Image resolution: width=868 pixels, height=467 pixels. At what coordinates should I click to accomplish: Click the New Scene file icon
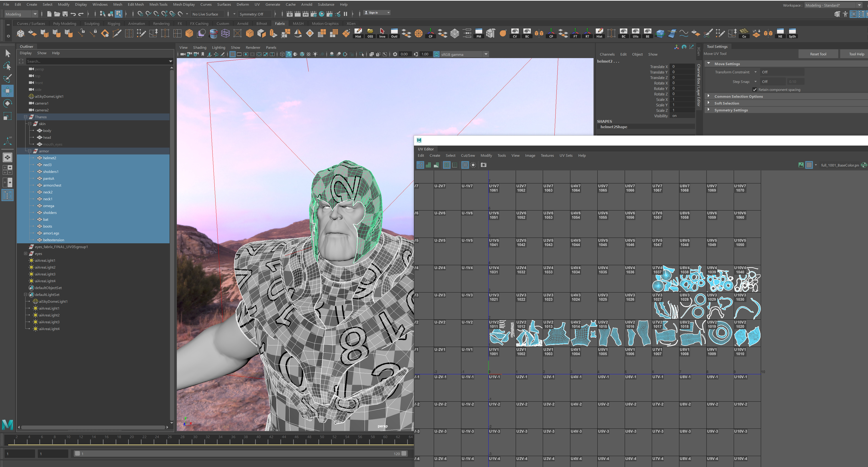pyautogui.click(x=49, y=14)
